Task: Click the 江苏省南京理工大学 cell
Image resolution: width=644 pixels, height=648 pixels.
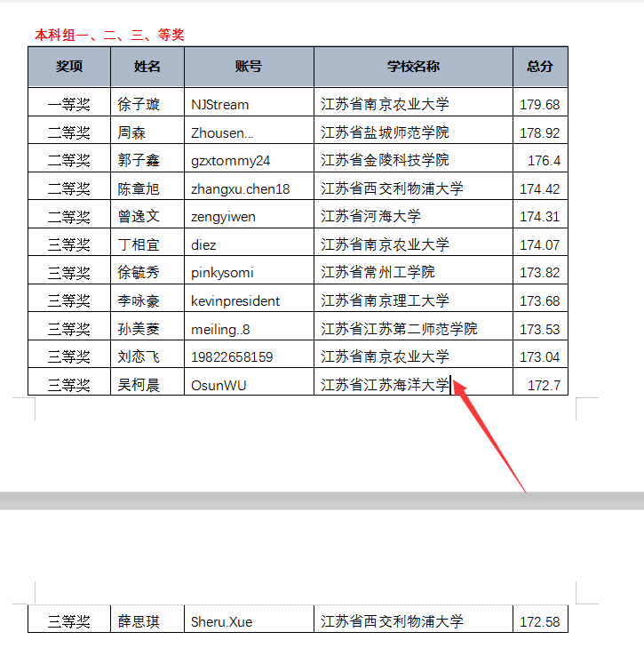Action: pos(385,300)
